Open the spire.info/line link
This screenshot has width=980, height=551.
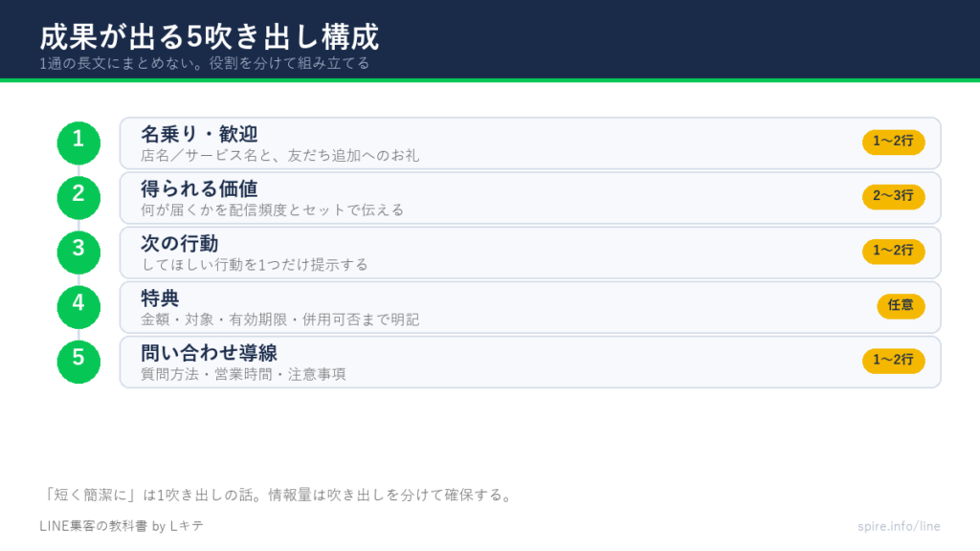click(899, 526)
